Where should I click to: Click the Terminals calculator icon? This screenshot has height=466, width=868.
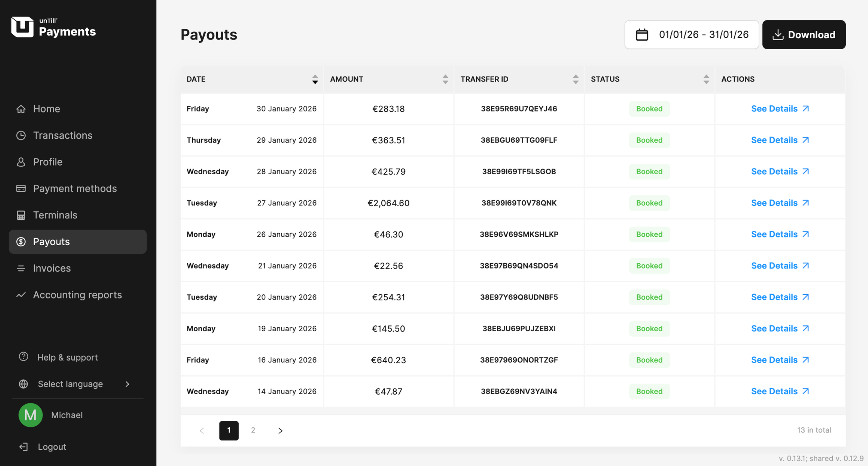[x=21, y=215]
